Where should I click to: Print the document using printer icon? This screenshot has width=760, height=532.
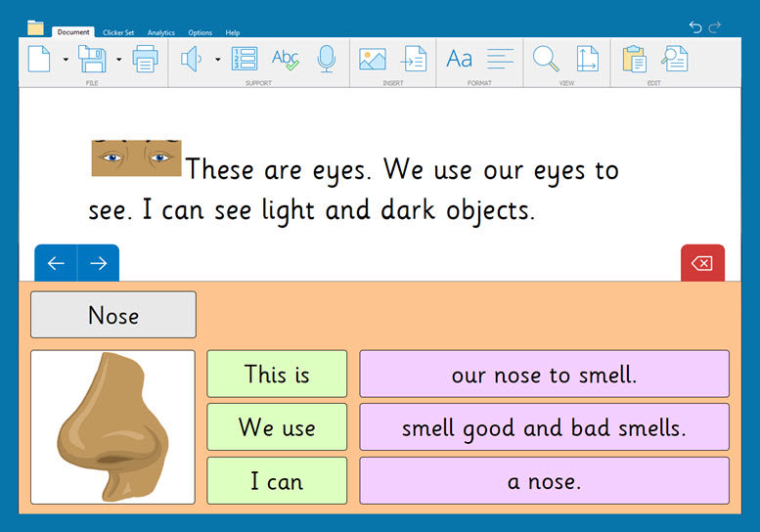pyautogui.click(x=145, y=60)
